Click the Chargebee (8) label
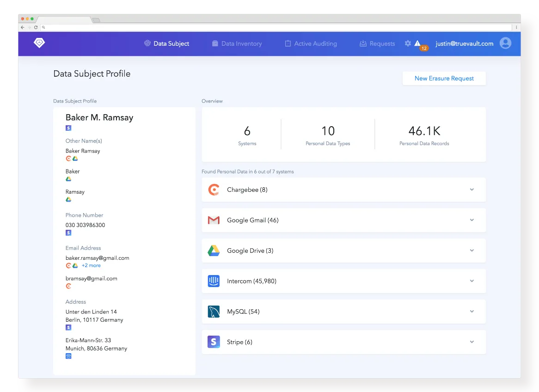Viewport: 539px width, 392px height. tap(247, 190)
